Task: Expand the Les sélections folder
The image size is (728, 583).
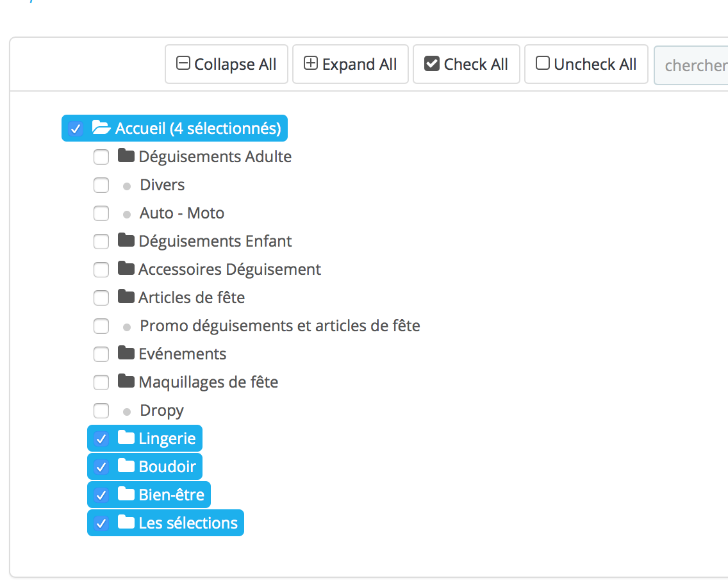Action: [126, 522]
